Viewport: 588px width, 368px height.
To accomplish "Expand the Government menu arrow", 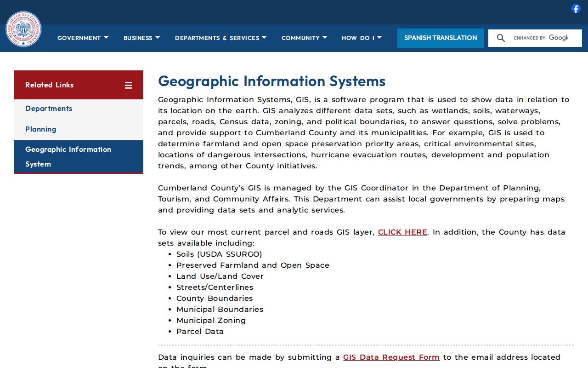I will tap(106, 37).
